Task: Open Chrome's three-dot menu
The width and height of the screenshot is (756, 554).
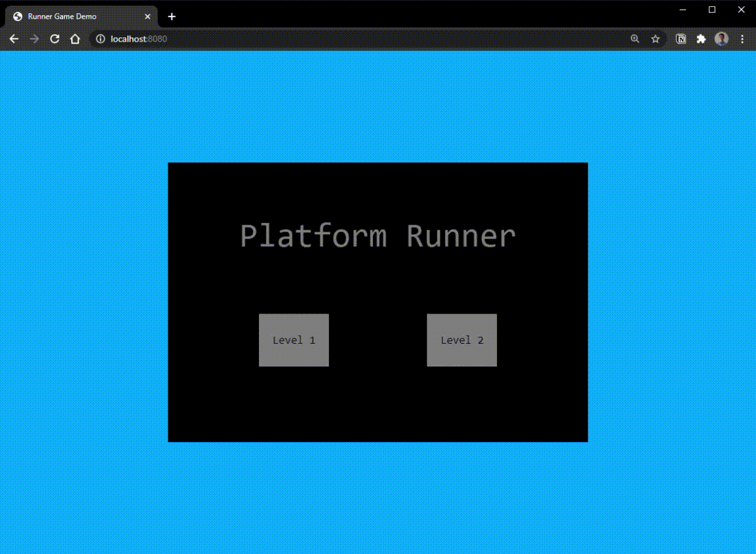Action: [742, 39]
